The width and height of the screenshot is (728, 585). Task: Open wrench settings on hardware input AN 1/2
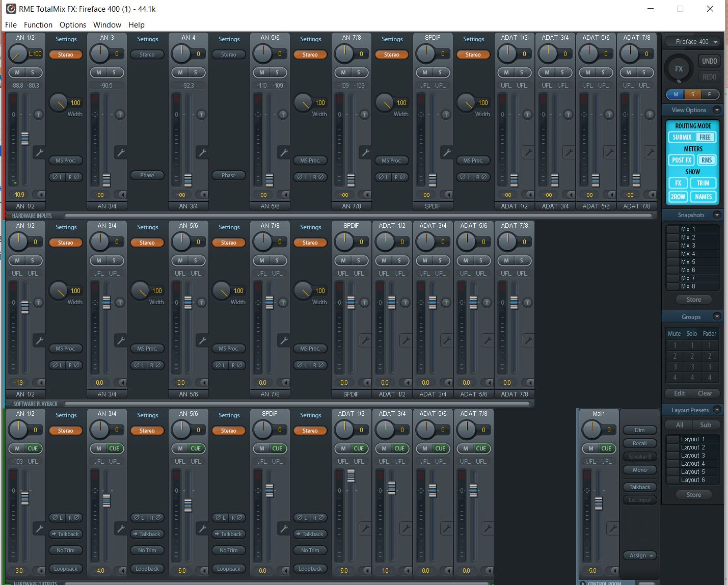[39, 152]
